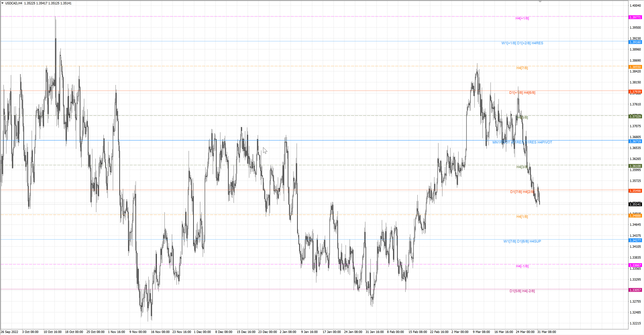Select the crimson 1.33057 price tag

click(635, 290)
